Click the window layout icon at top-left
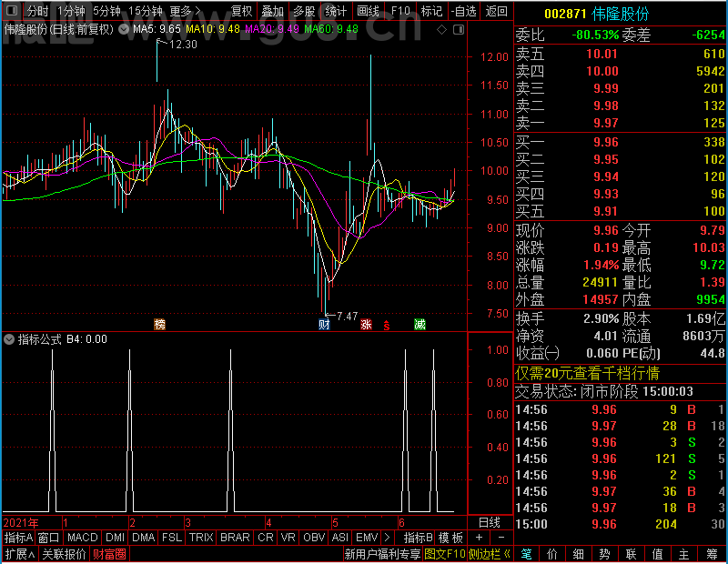Screen dimensions: 728x564 (x=12, y=10)
